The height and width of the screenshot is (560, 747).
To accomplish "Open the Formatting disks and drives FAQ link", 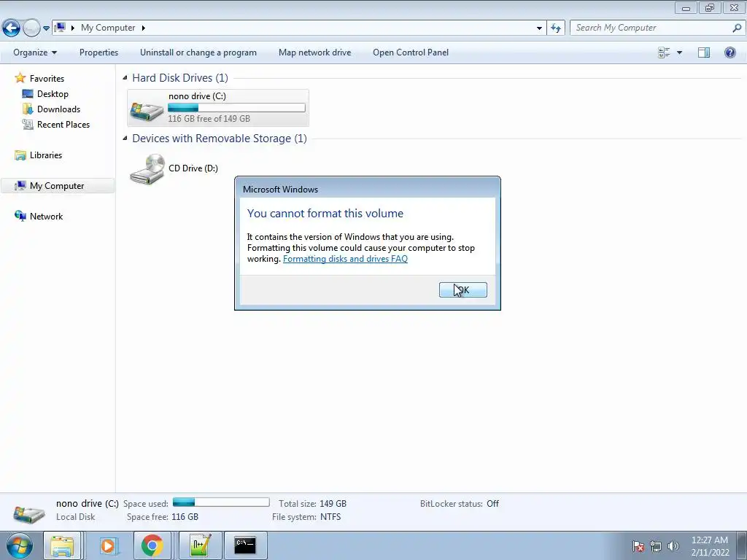I will pyautogui.click(x=345, y=259).
